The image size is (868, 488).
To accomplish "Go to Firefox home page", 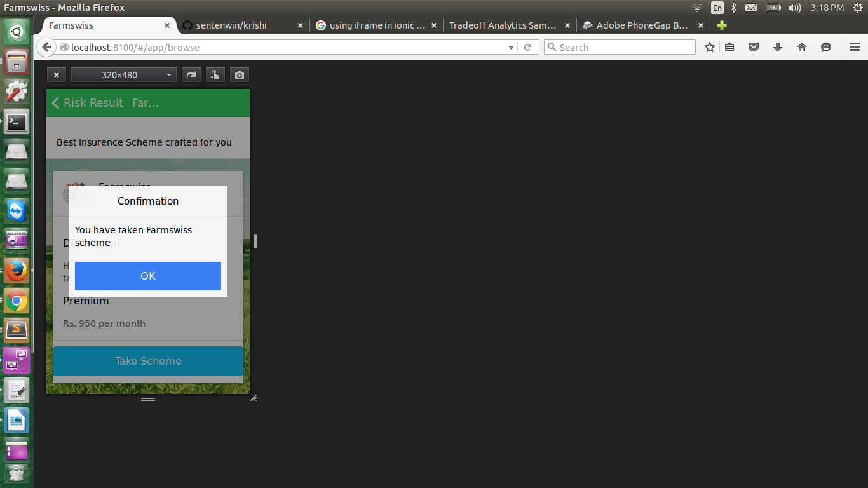I will [802, 47].
